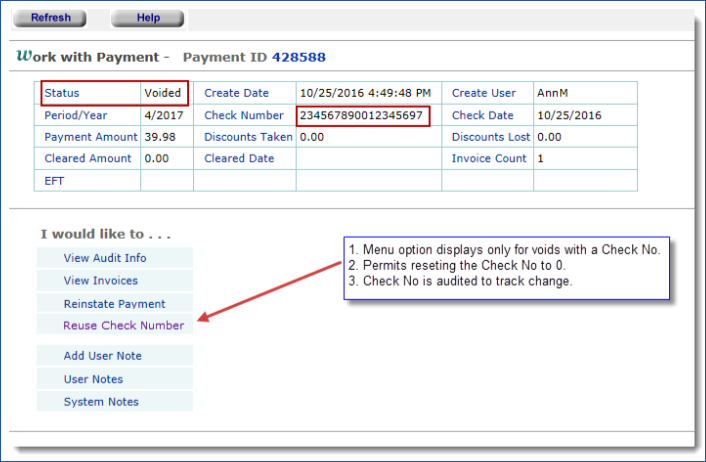Click the Refresh button
706x462 pixels.
[x=50, y=18]
